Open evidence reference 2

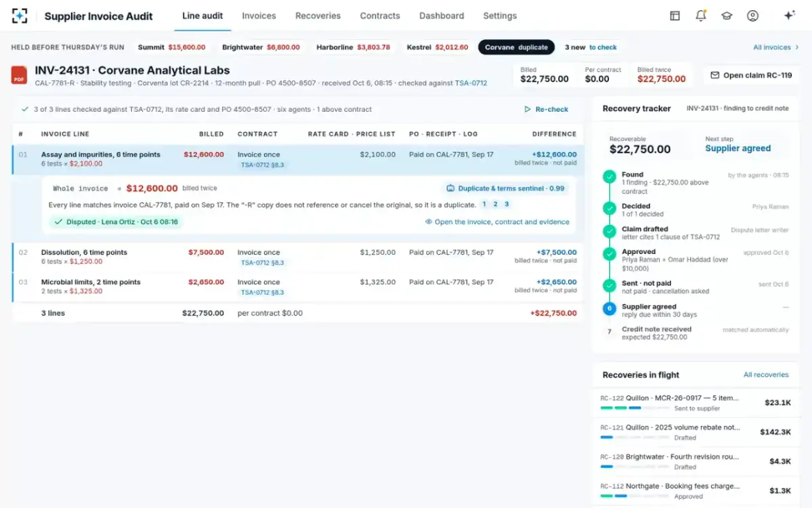click(x=495, y=205)
